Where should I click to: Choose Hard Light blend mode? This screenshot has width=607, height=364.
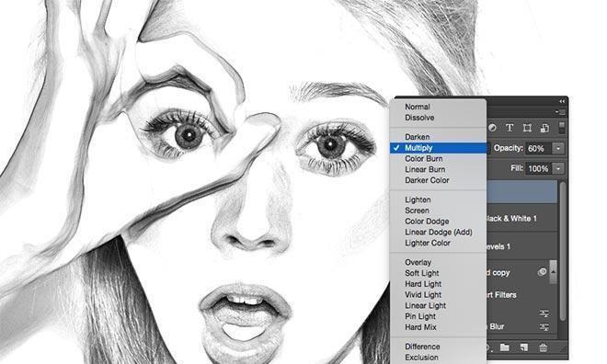[438, 284]
